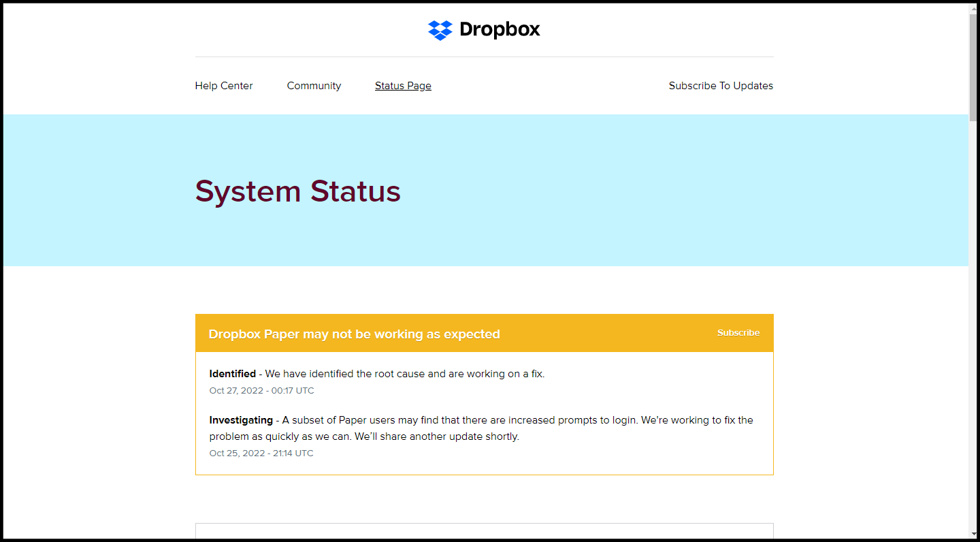Click the System Status heading
The width and height of the screenshot is (980, 542).
pos(298,191)
